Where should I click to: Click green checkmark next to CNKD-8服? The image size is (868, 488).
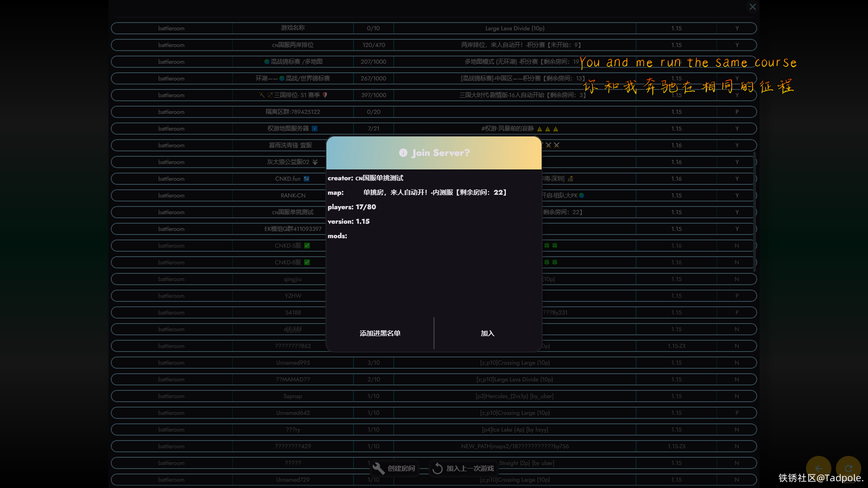(307, 263)
